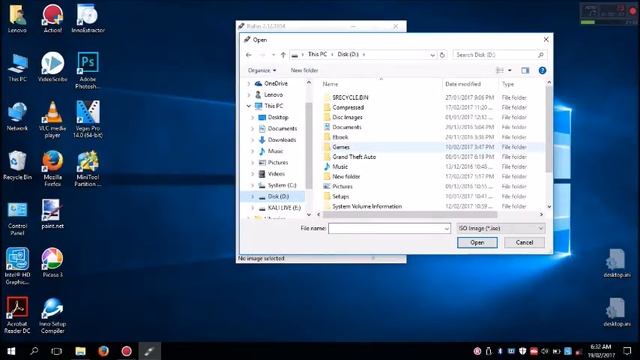Launch VLC media player shortcut
Image resolution: width=640 pixels, height=360 pixels.
point(53,119)
